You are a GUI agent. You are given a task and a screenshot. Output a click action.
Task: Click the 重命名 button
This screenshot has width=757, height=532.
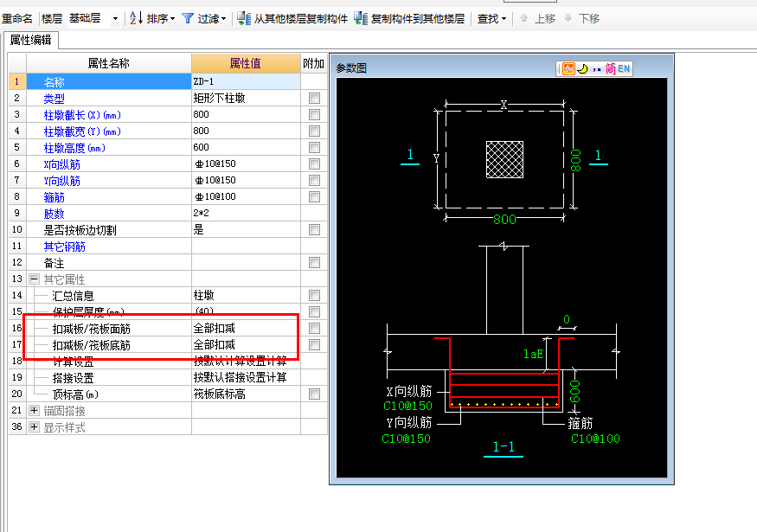click(17, 19)
